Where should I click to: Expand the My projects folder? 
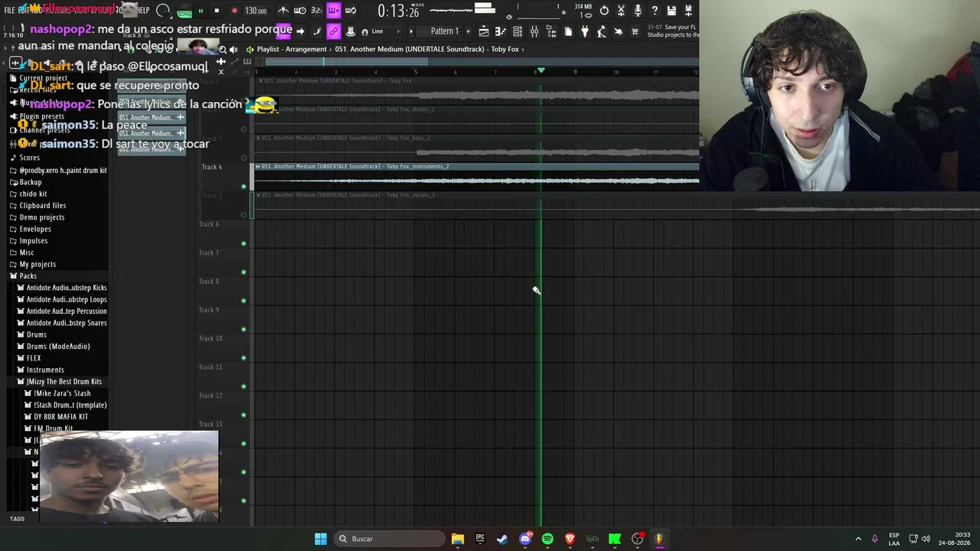[38, 264]
